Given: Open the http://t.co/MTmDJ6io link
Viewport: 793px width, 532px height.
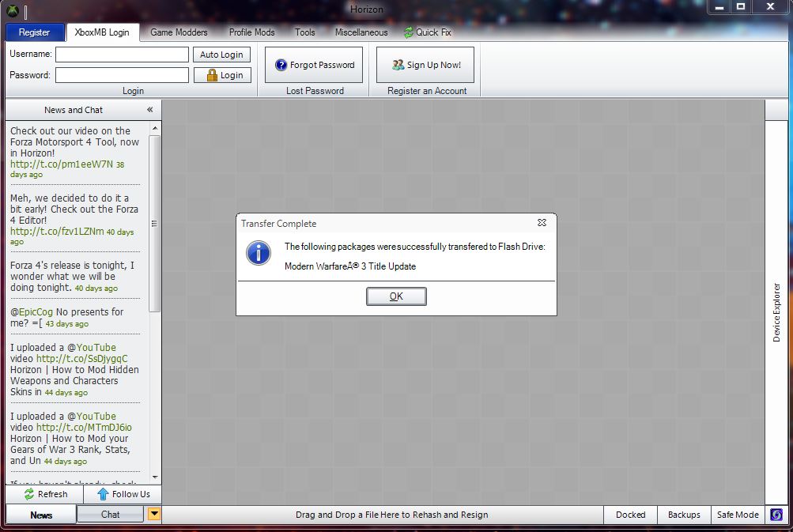Looking at the screenshot, I should click(x=84, y=428).
